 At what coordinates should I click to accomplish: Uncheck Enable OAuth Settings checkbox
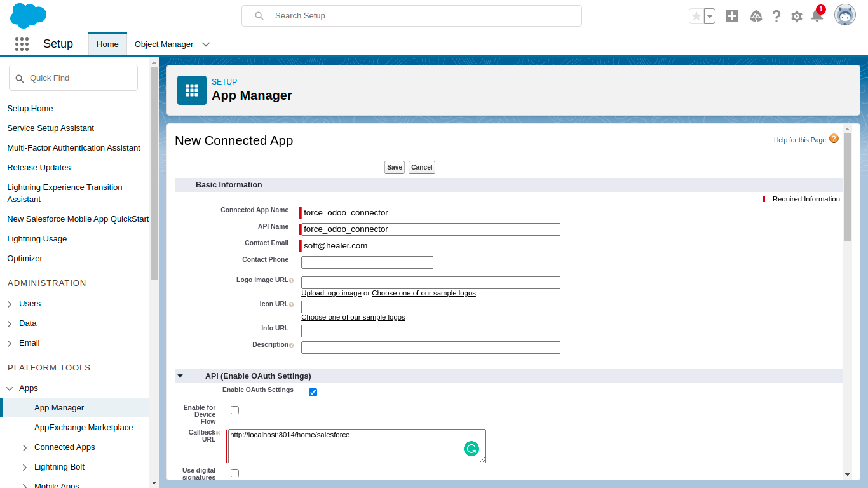pos(313,392)
